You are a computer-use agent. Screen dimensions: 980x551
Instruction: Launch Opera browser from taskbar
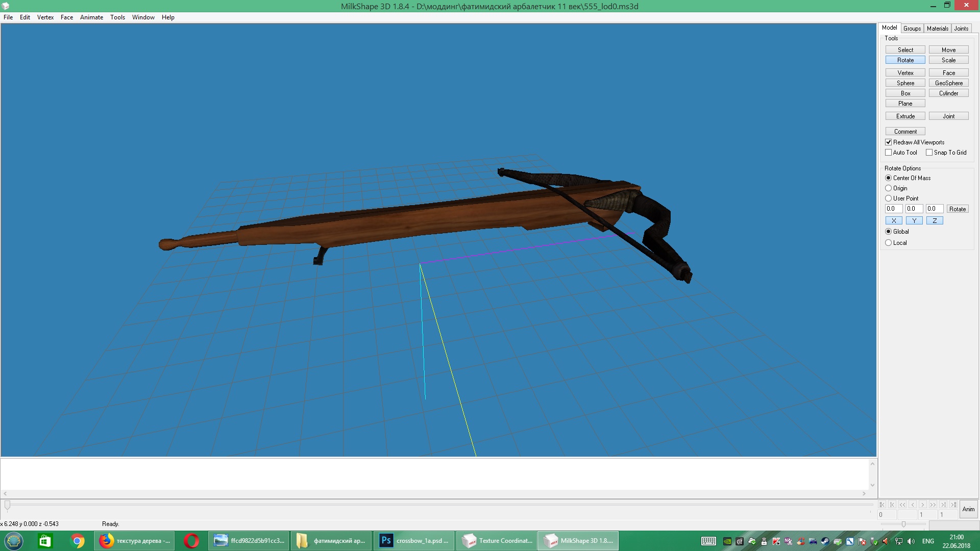click(x=191, y=541)
